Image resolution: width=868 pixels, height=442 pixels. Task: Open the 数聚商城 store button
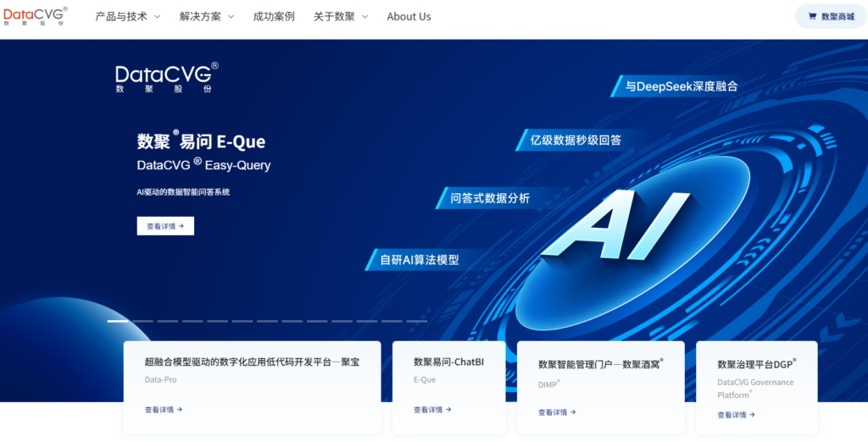coord(831,17)
